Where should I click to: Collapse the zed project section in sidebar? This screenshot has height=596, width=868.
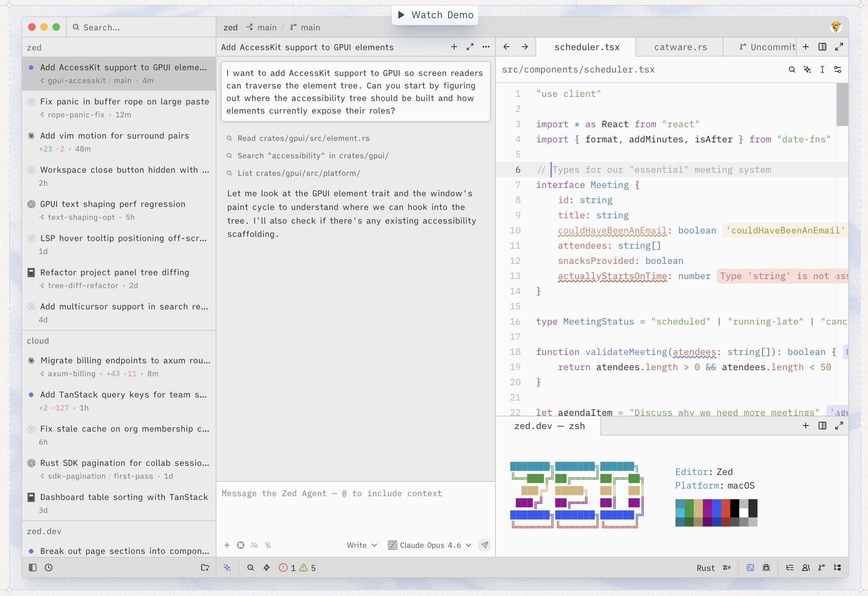pyautogui.click(x=119, y=47)
